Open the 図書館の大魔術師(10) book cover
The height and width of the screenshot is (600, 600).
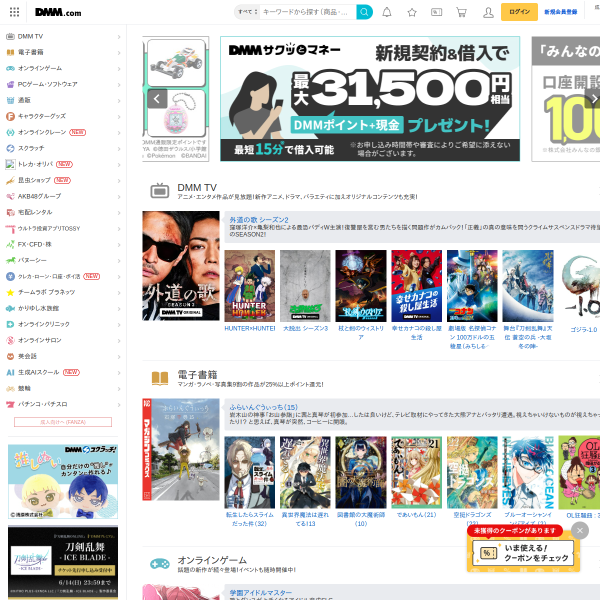pos(361,472)
